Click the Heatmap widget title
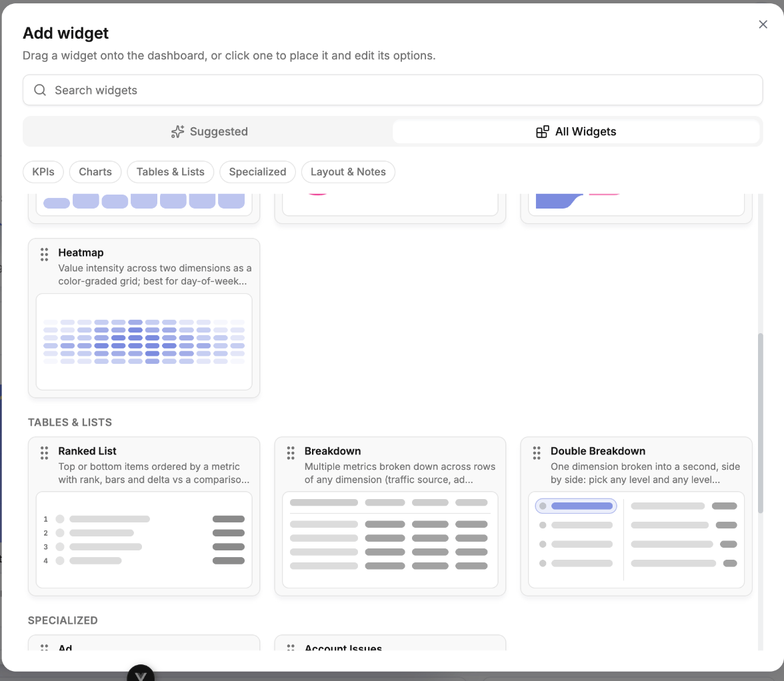 pyautogui.click(x=81, y=253)
